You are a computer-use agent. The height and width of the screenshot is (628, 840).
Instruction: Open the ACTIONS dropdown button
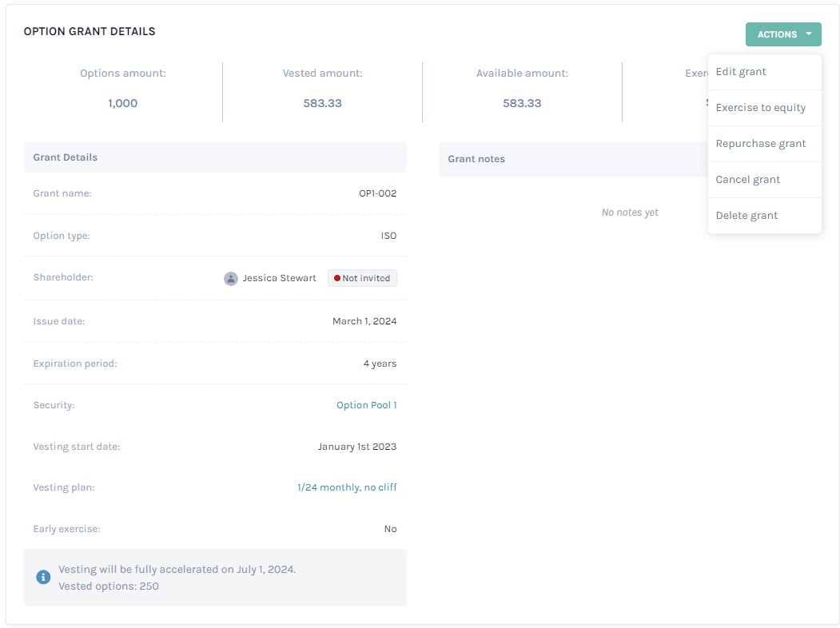[783, 34]
